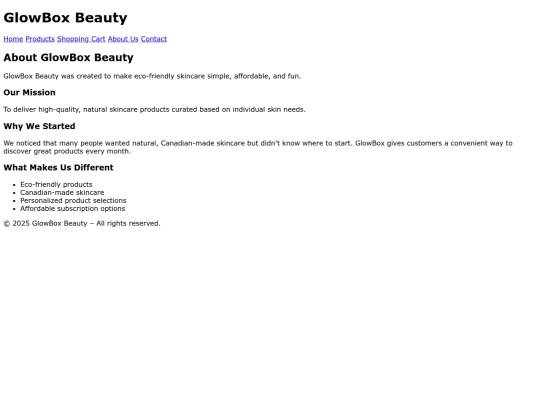The image size is (540, 405).
Task: Click the Why We Started heading
Action: (39, 126)
